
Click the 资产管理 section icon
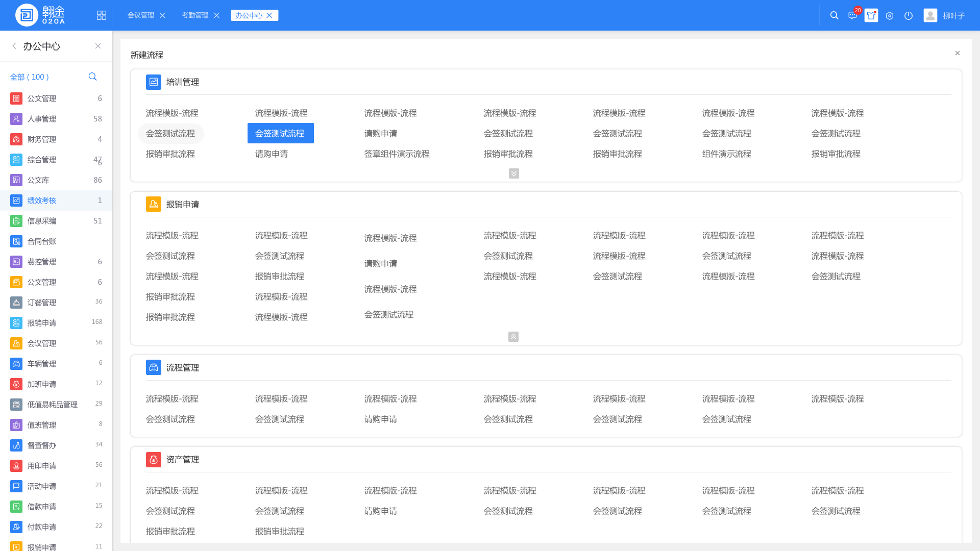point(154,459)
